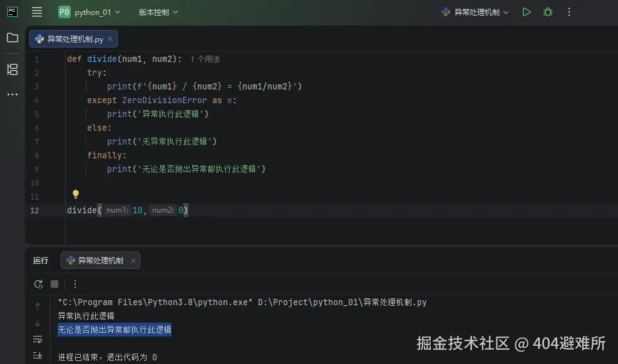Open the 版本控制 dropdown menu
618x364 pixels.
158,13
